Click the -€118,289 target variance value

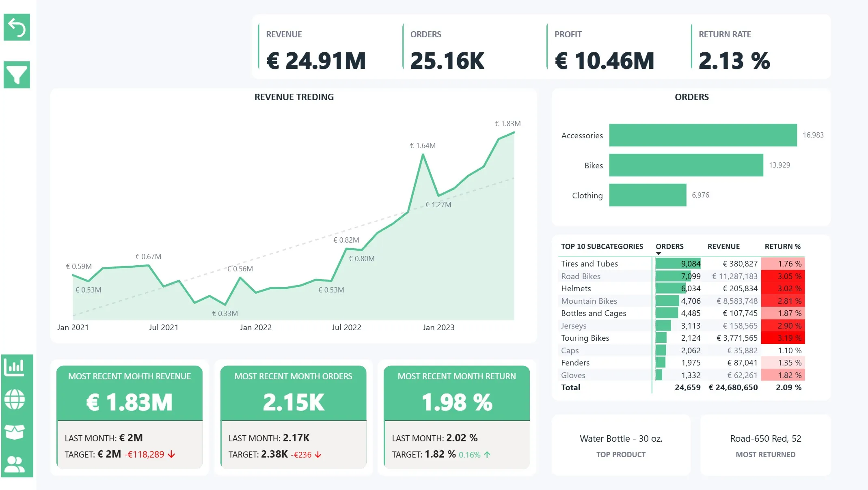144,455
